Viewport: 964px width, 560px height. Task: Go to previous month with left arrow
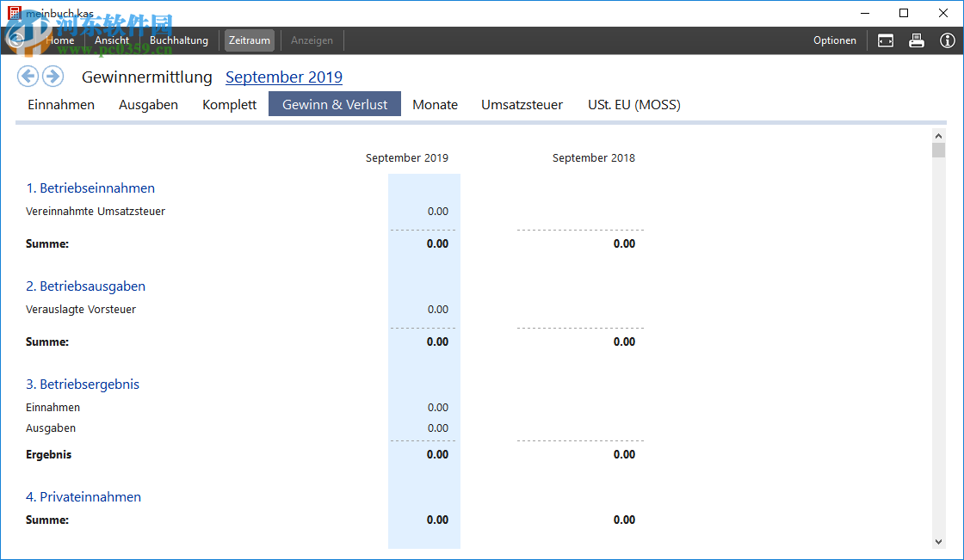click(28, 76)
